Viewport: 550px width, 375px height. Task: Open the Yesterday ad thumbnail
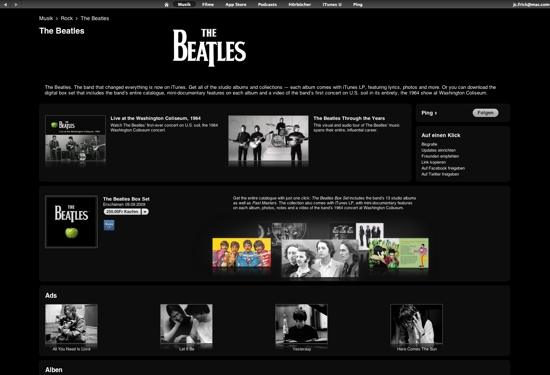[301, 324]
